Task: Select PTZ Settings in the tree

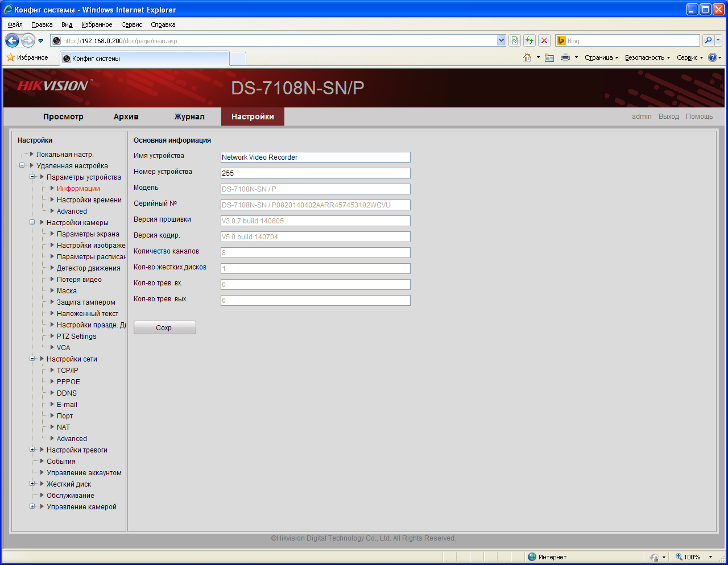Action: click(77, 336)
